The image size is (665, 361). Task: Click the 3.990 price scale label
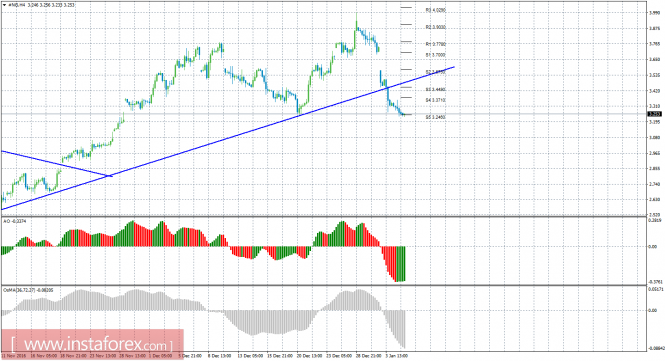tap(654, 13)
